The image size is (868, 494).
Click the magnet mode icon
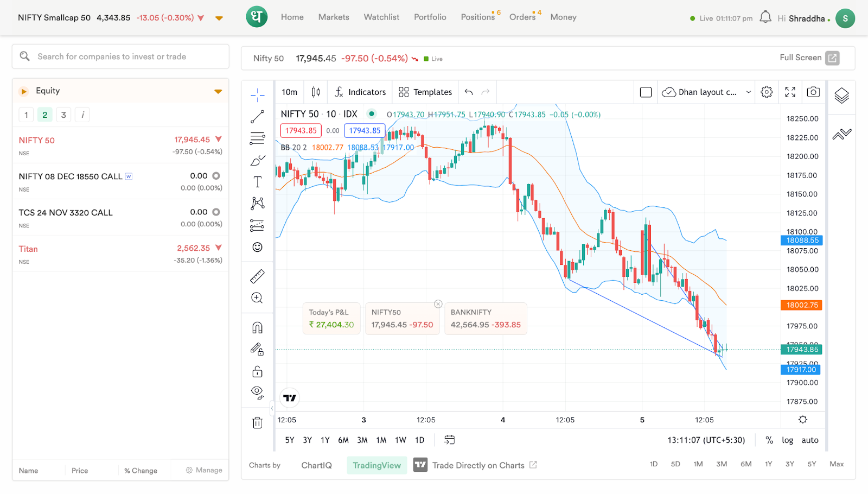tap(257, 328)
